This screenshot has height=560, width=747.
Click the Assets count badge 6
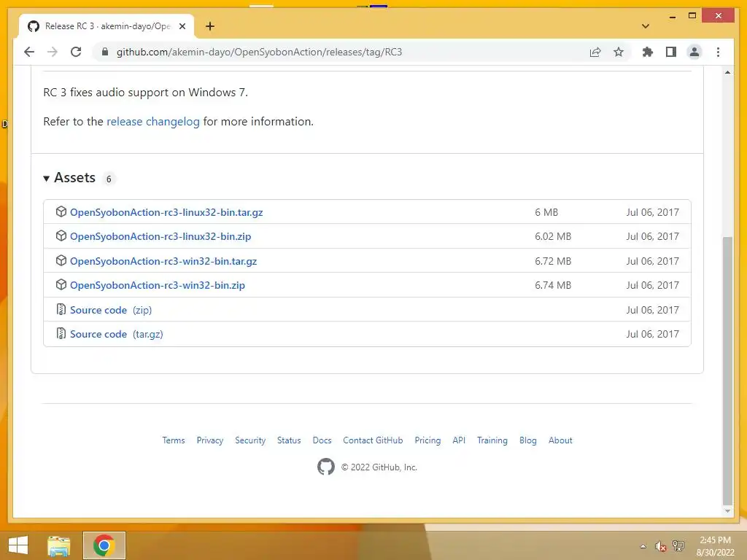click(109, 179)
